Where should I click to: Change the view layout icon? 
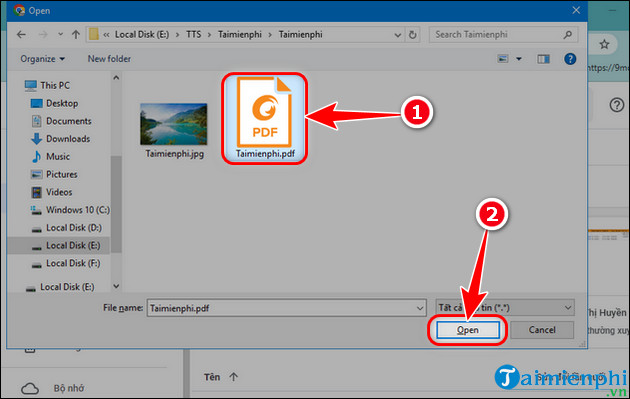(503, 59)
